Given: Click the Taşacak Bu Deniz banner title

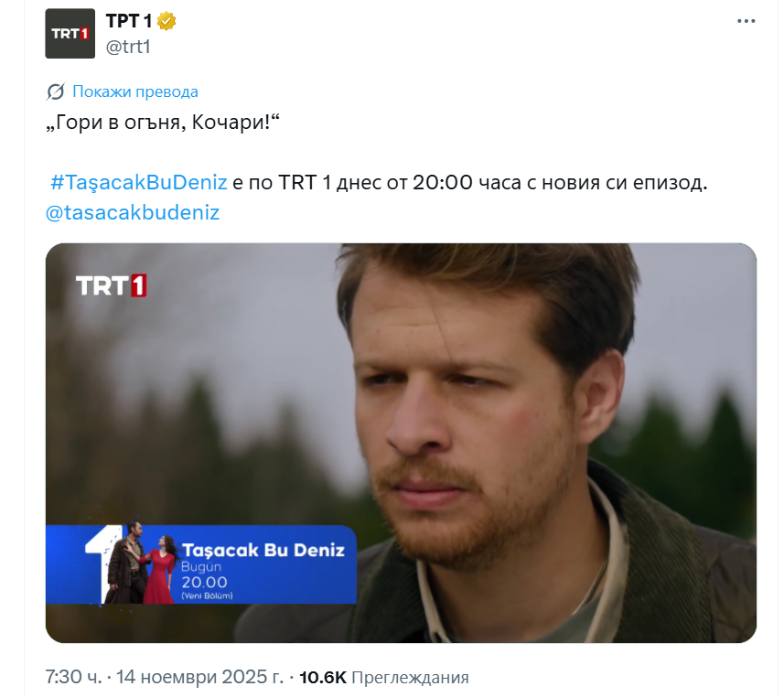Looking at the screenshot, I should [x=263, y=550].
